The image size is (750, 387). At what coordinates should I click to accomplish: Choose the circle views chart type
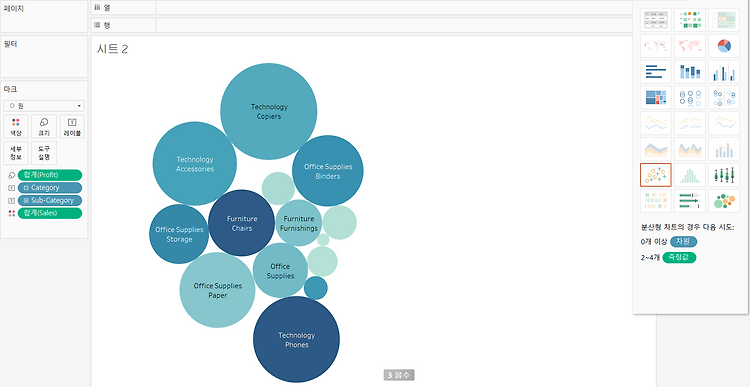point(690,98)
